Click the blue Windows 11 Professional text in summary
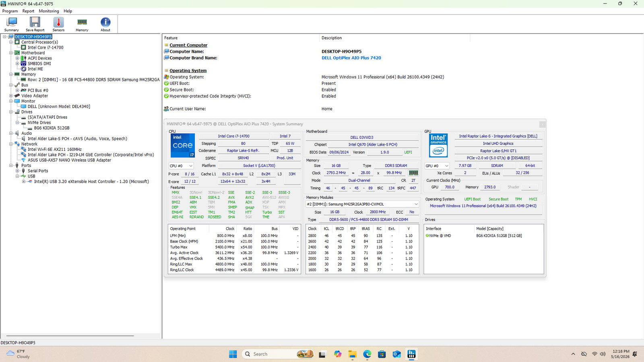The height and width of the screenshot is (362, 644). coord(483,206)
